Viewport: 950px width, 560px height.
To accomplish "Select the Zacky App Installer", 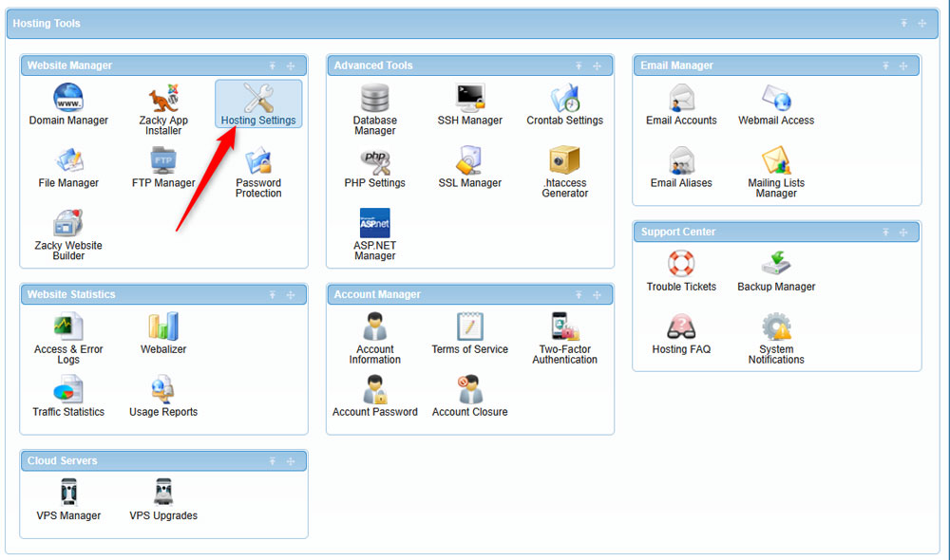I will click(163, 103).
